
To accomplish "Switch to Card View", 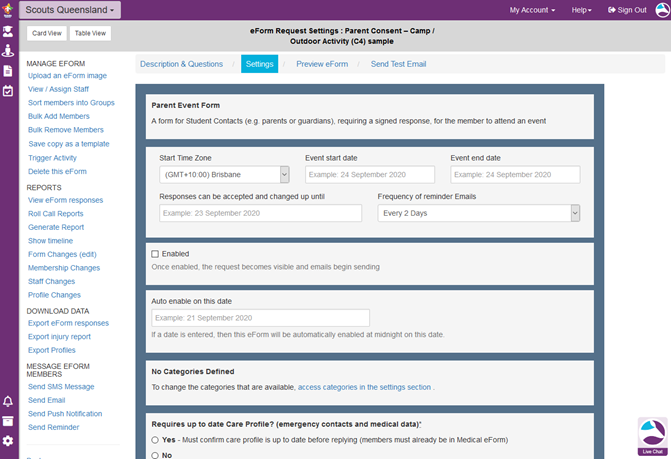I will point(47,33).
